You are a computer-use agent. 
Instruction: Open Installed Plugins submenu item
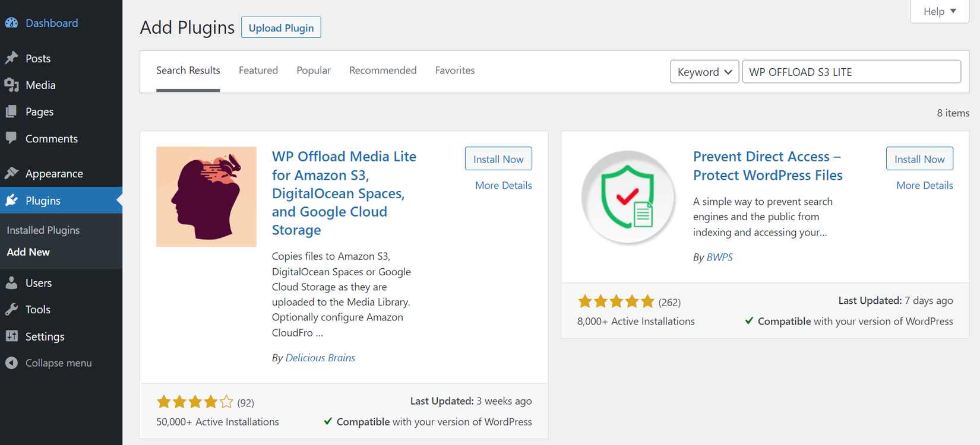coord(43,230)
